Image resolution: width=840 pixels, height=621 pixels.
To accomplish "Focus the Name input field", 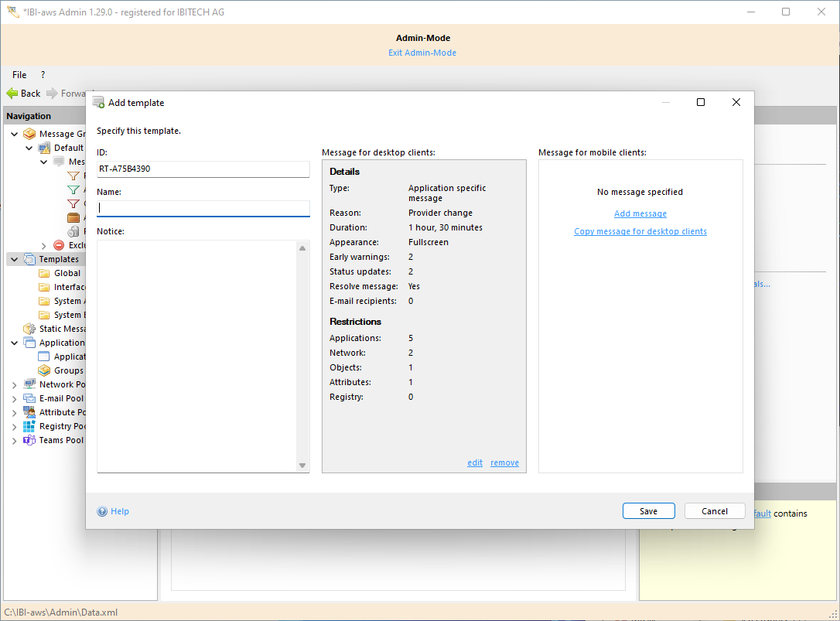I will (x=203, y=208).
